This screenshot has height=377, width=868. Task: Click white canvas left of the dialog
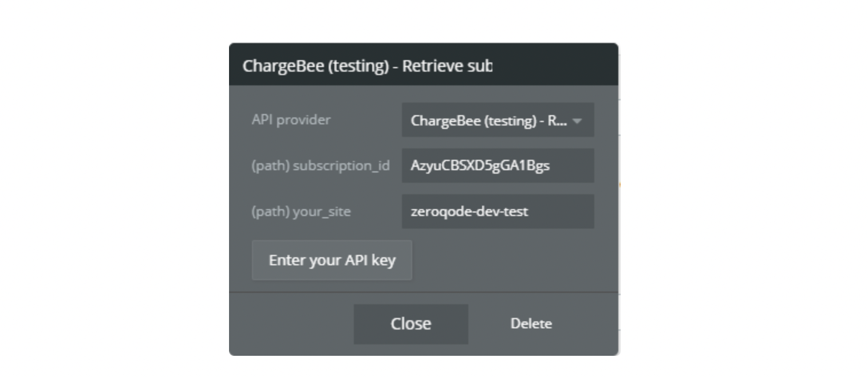(115, 189)
